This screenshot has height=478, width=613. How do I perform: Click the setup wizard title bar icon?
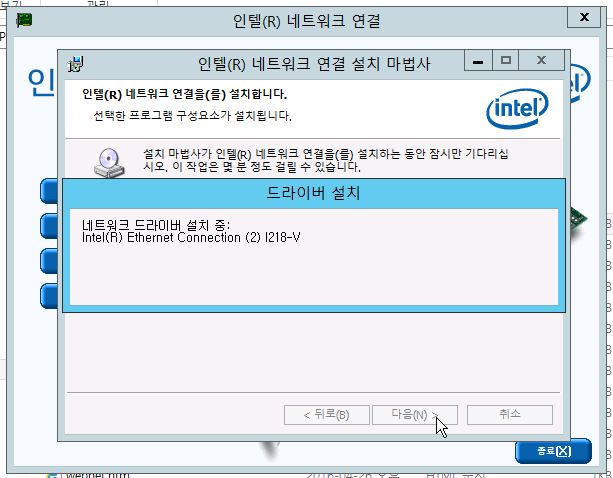[x=75, y=64]
